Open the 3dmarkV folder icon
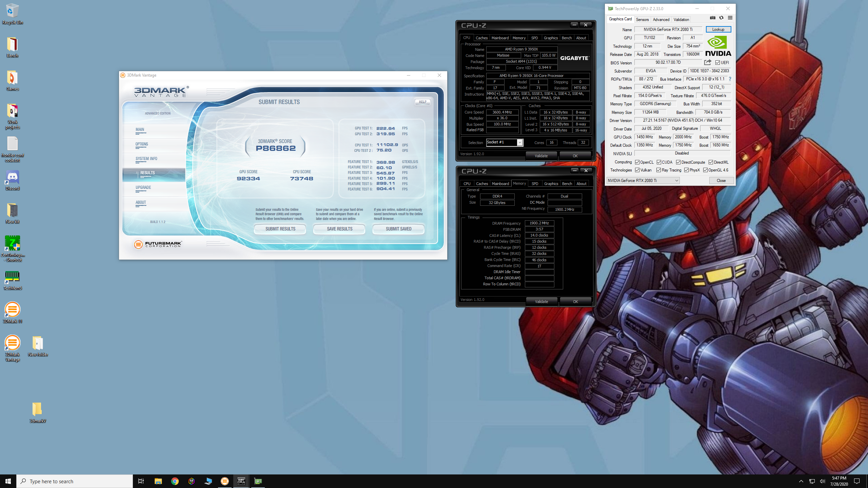 (37, 412)
